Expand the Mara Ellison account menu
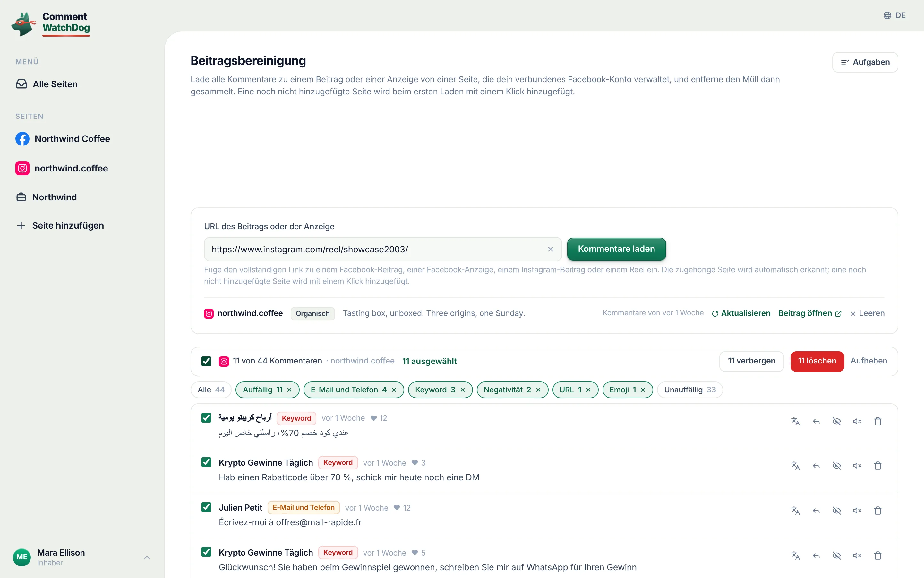The image size is (924, 578). pyautogui.click(x=147, y=557)
